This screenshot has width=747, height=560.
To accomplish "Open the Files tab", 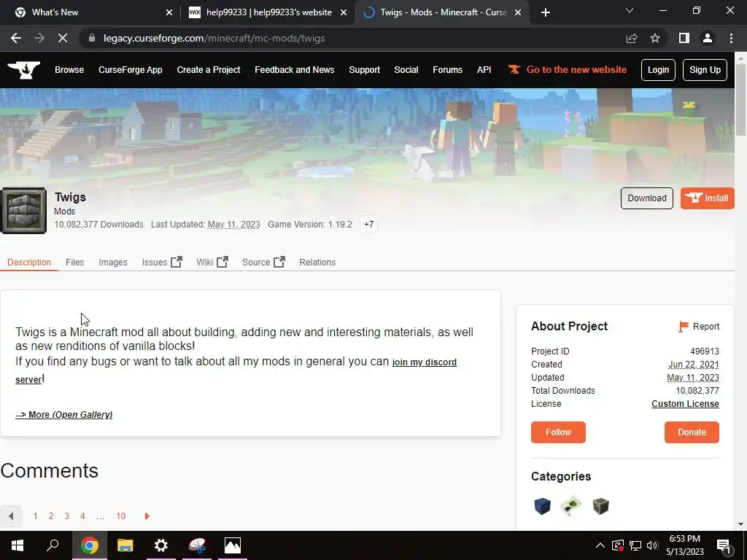I will (x=75, y=262).
